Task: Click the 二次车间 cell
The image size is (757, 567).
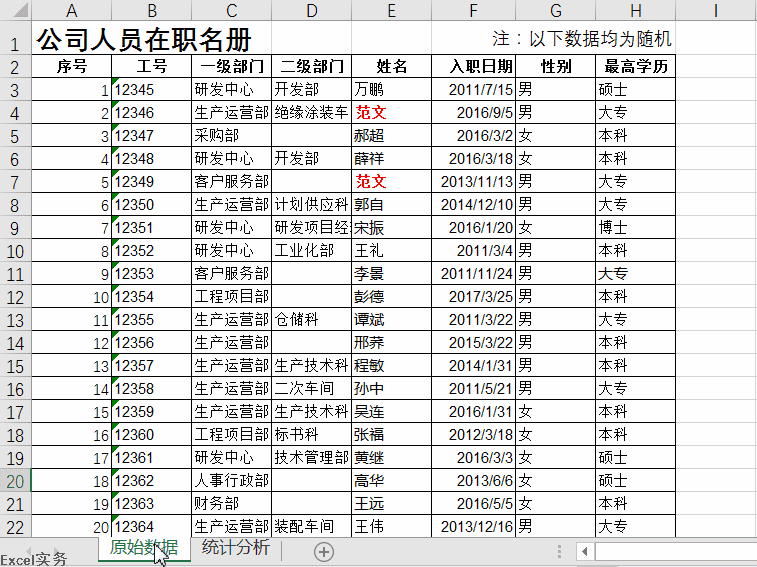Action: (x=312, y=389)
